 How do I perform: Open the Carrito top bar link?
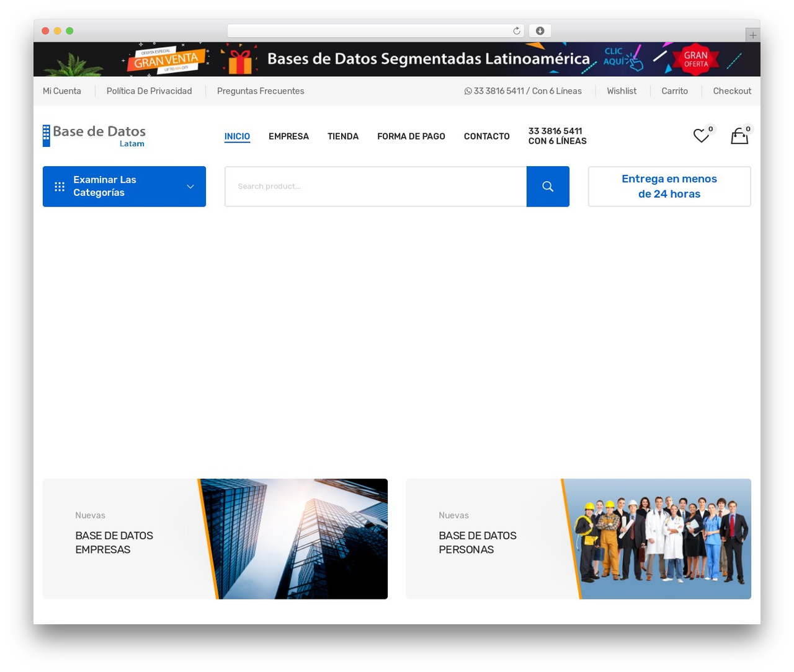click(675, 91)
